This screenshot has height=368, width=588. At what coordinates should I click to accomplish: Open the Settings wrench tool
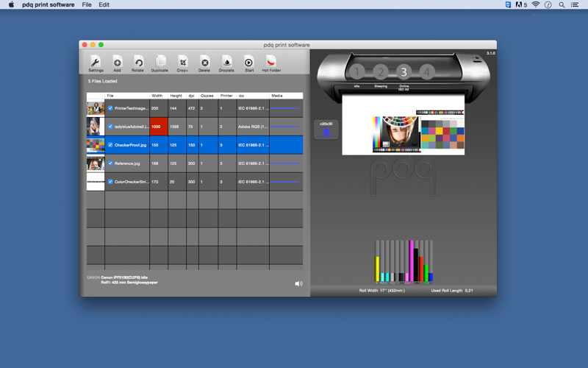(96, 63)
